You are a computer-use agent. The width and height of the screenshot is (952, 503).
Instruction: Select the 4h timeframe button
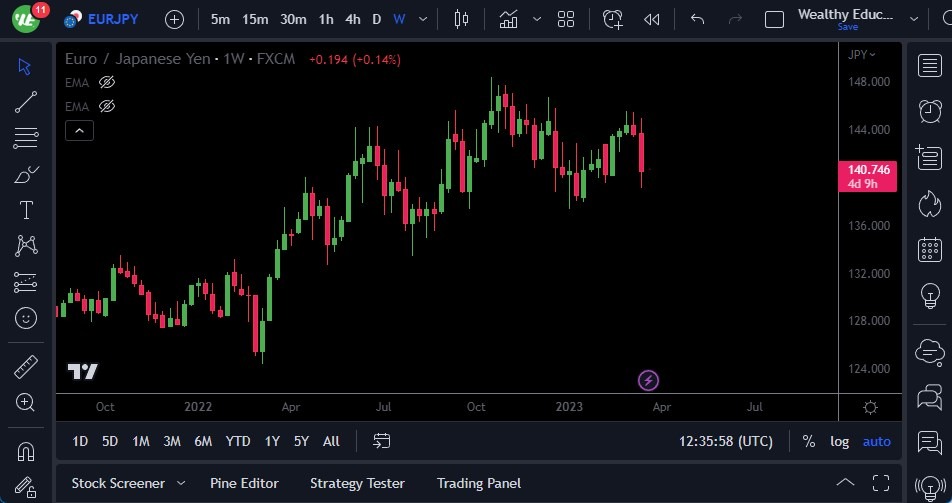pyautogui.click(x=353, y=19)
